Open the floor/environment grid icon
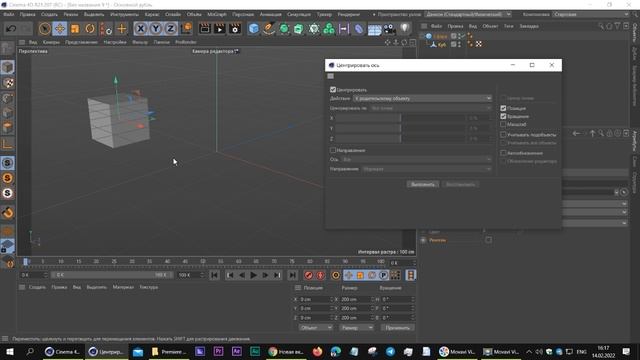Image resolution: width=640 pixels, height=360 pixels. [374, 29]
